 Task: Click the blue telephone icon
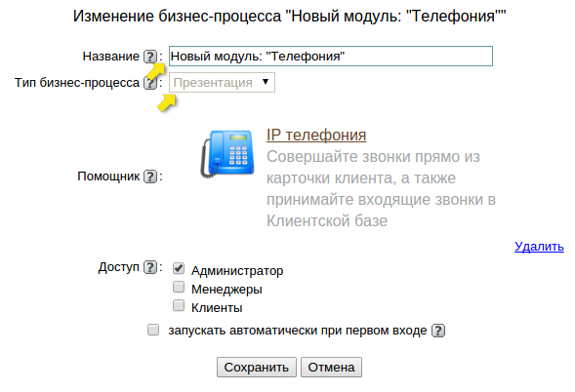(227, 154)
